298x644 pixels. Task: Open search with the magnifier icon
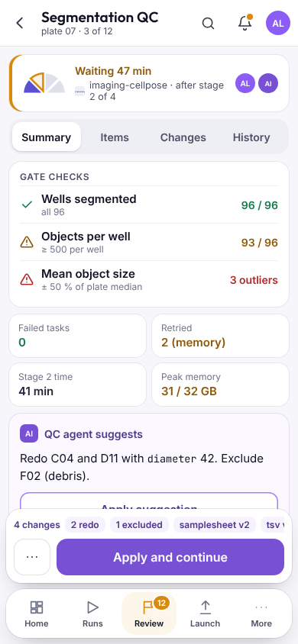(209, 23)
